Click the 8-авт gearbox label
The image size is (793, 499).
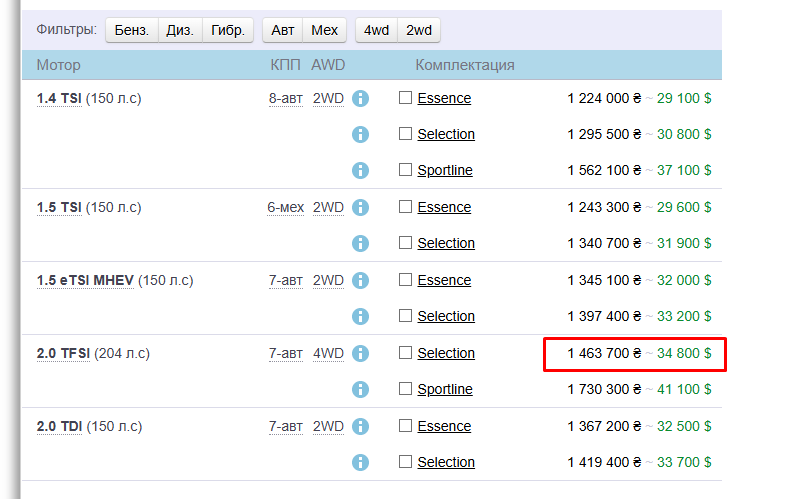pyautogui.click(x=285, y=98)
